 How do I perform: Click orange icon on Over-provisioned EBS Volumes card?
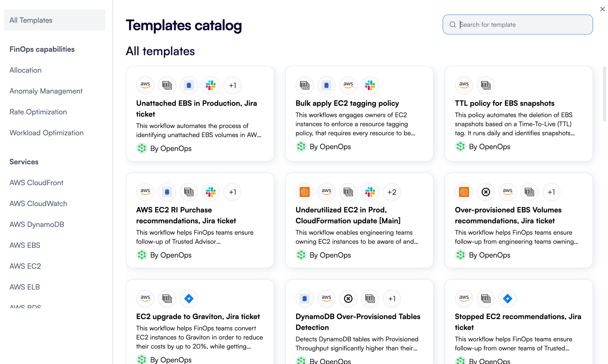464,192
